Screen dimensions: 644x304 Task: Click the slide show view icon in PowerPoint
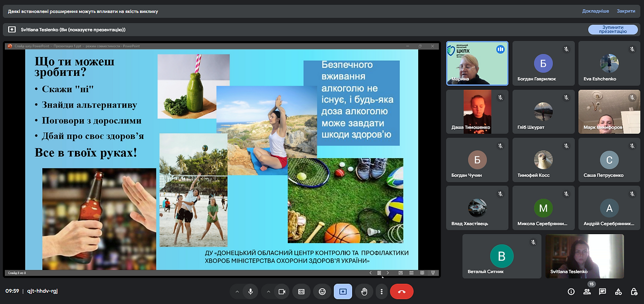click(x=433, y=273)
